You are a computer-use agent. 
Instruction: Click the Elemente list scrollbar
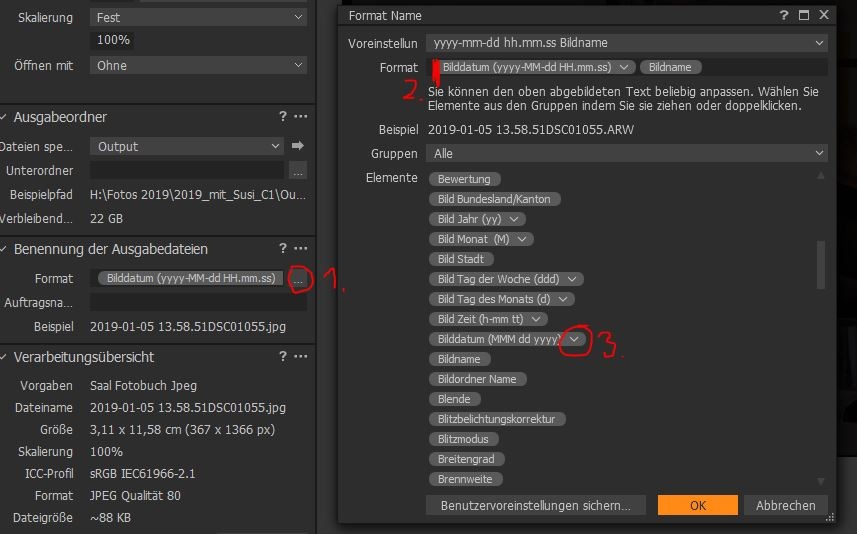(x=821, y=264)
